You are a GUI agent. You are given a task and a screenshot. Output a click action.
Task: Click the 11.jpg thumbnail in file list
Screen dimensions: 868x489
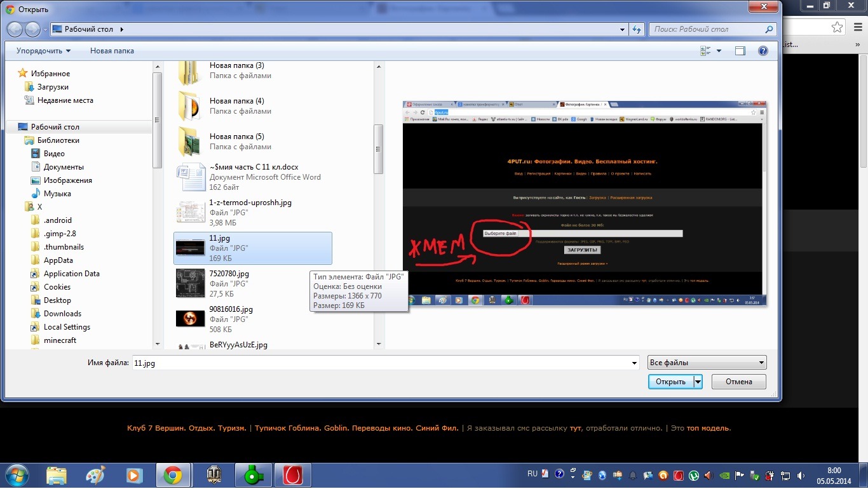pos(190,248)
